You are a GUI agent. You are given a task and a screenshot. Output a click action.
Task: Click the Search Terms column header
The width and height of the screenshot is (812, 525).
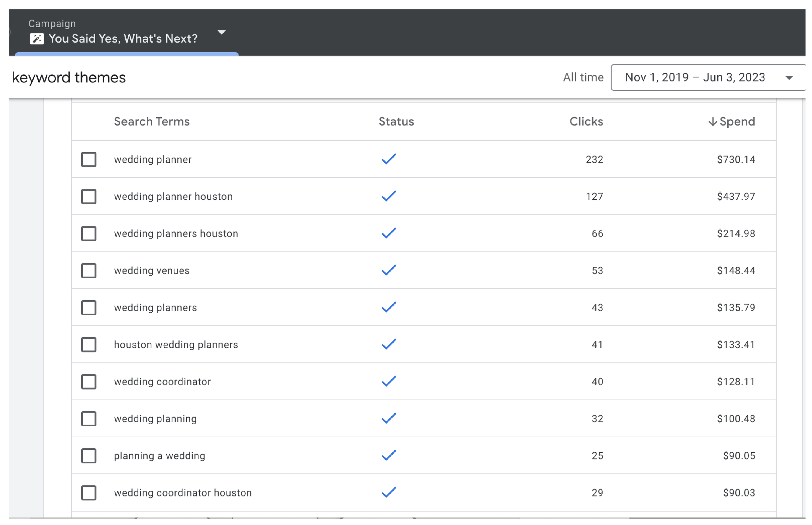[x=152, y=122]
